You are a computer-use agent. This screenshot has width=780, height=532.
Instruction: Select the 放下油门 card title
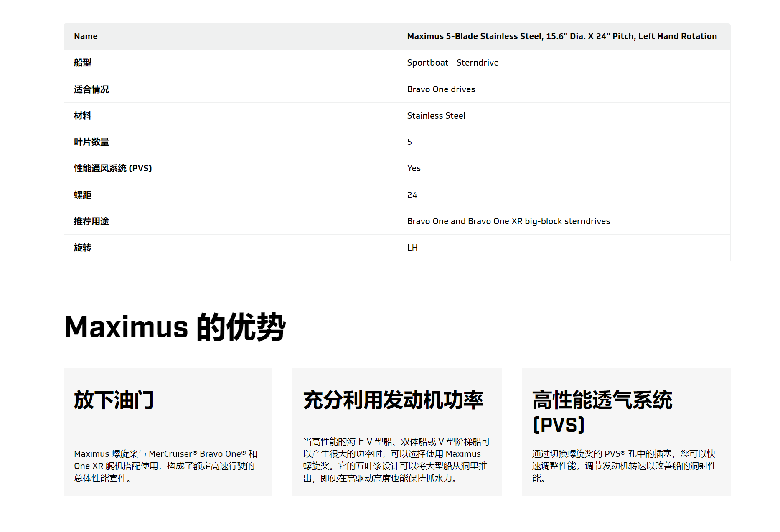pos(114,400)
